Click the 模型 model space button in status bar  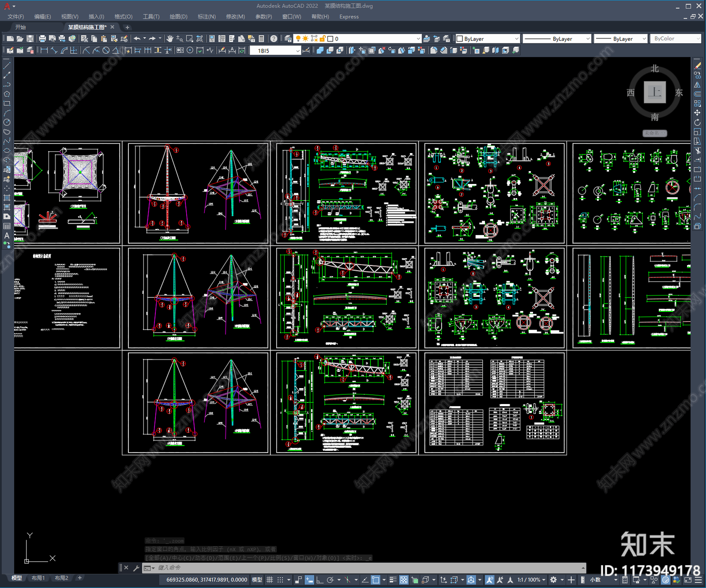(257, 580)
